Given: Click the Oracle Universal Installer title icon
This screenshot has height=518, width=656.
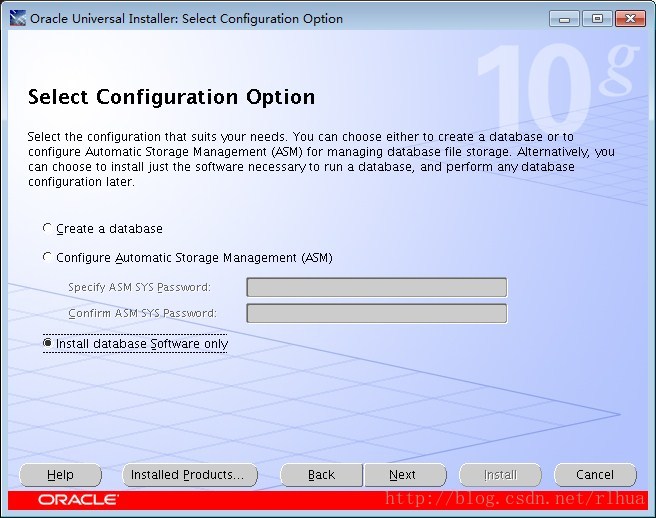Looking at the screenshot, I should [x=18, y=18].
